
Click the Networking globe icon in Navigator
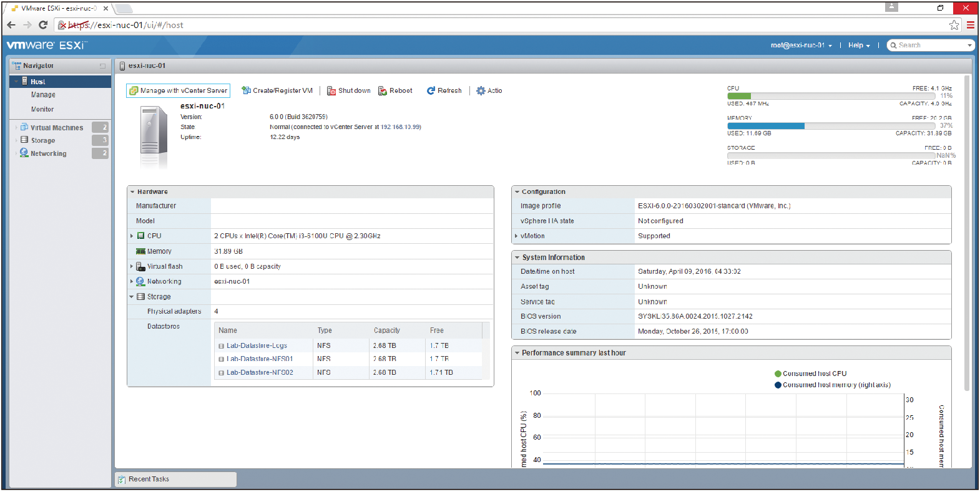pyautogui.click(x=24, y=153)
